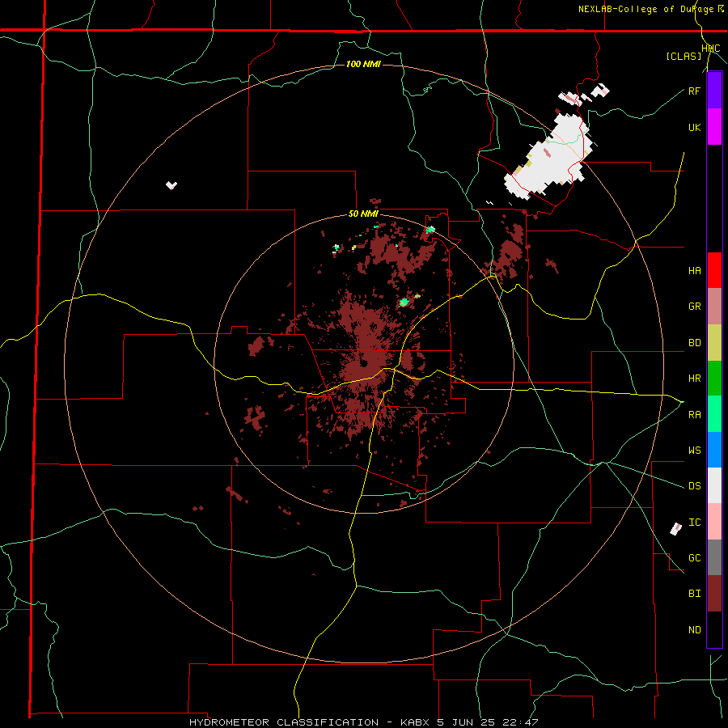Click the BI brown legend swatch
Image resolution: width=728 pixels, height=728 pixels.
click(x=714, y=594)
